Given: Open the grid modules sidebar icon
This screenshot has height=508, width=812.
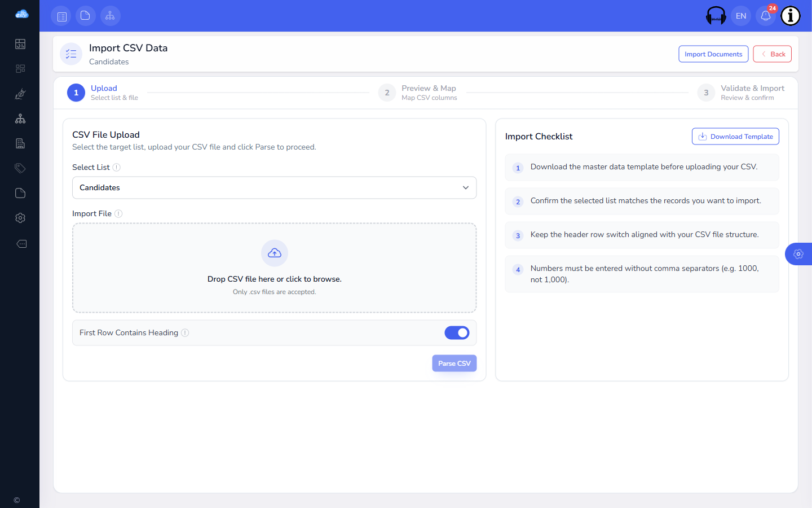Looking at the screenshot, I should pos(20,69).
